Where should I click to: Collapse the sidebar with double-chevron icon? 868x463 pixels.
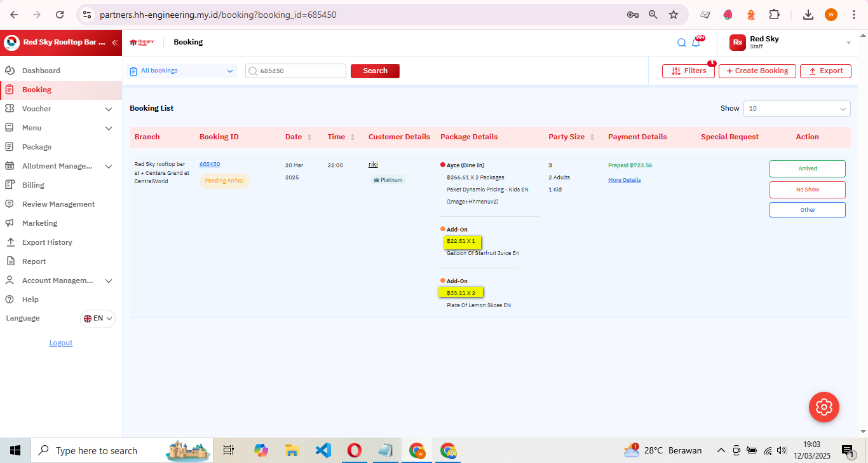[114, 43]
